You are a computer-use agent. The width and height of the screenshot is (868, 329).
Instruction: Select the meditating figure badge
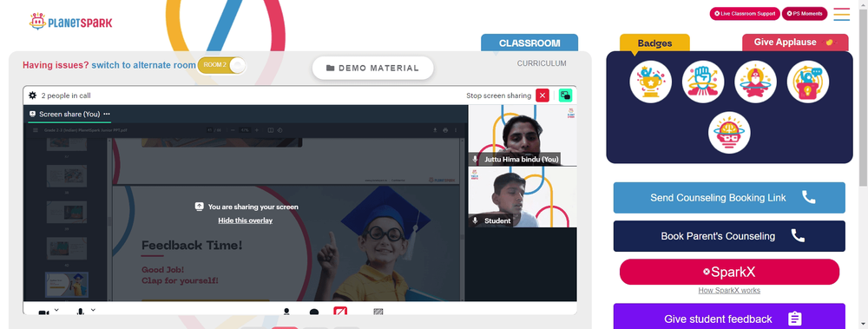(755, 82)
